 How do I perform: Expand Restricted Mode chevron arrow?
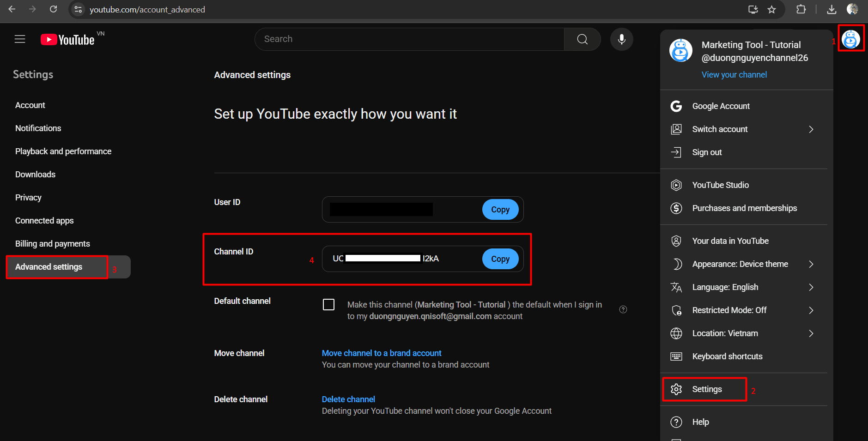coord(811,310)
